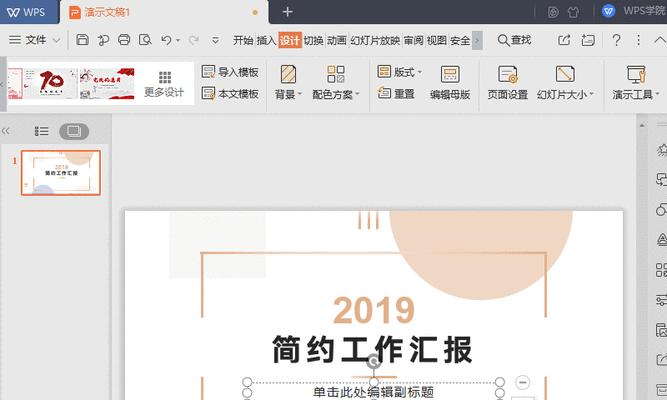
Task: Open the 视图 tab
Action: click(436, 40)
